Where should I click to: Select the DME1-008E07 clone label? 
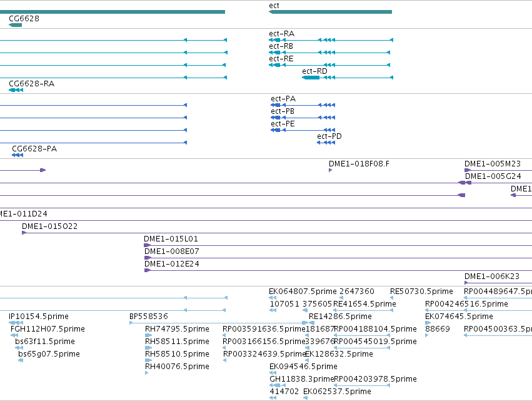click(172, 251)
